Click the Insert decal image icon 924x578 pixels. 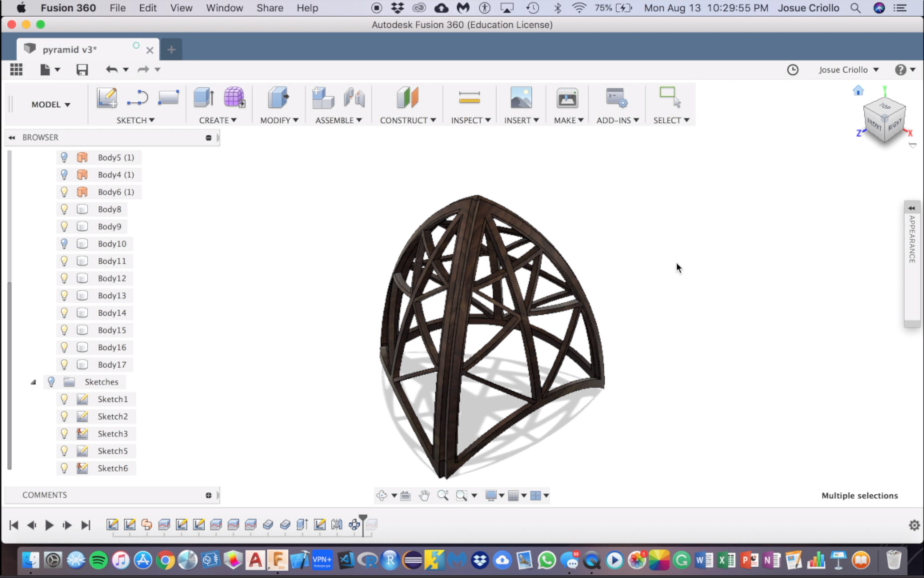click(521, 98)
